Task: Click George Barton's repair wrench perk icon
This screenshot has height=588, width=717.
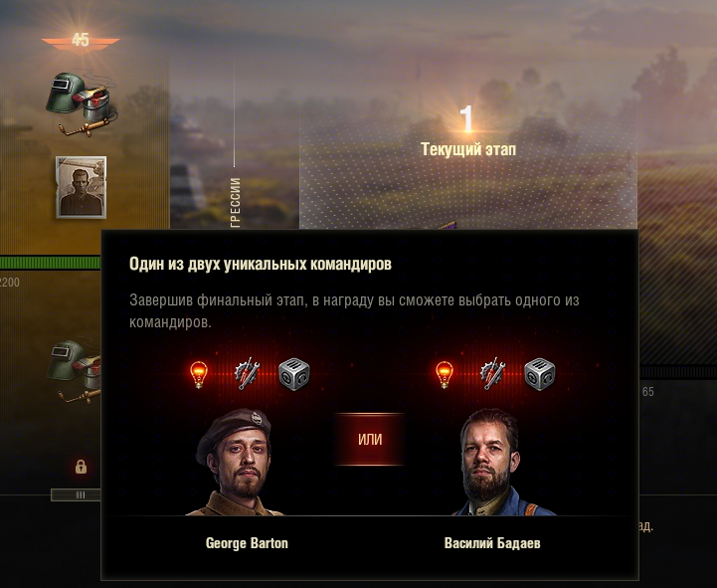Action: 247,374
